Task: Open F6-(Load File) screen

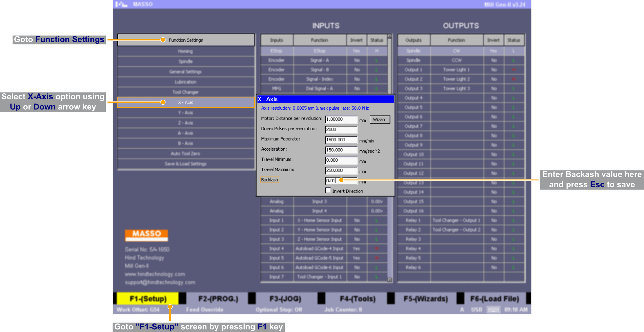Action: (x=494, y=299)
